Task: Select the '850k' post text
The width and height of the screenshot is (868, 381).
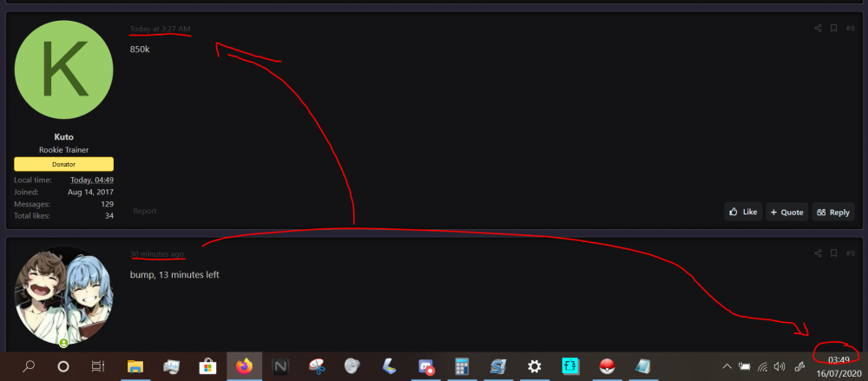Action: (140, 49)
